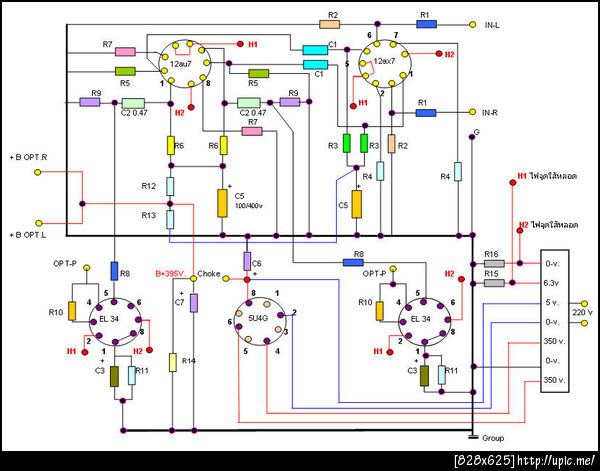Click the +B OPT.R terminal dot
Screen dimensions: 600x471
pyautogui.click(x=38, y=172)
